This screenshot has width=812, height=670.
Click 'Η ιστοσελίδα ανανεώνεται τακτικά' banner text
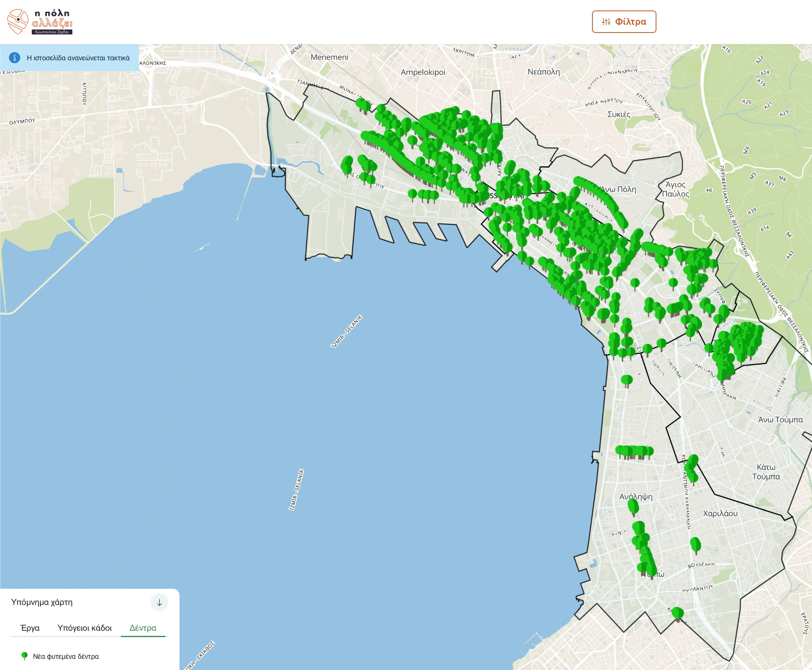pos(78,58)
